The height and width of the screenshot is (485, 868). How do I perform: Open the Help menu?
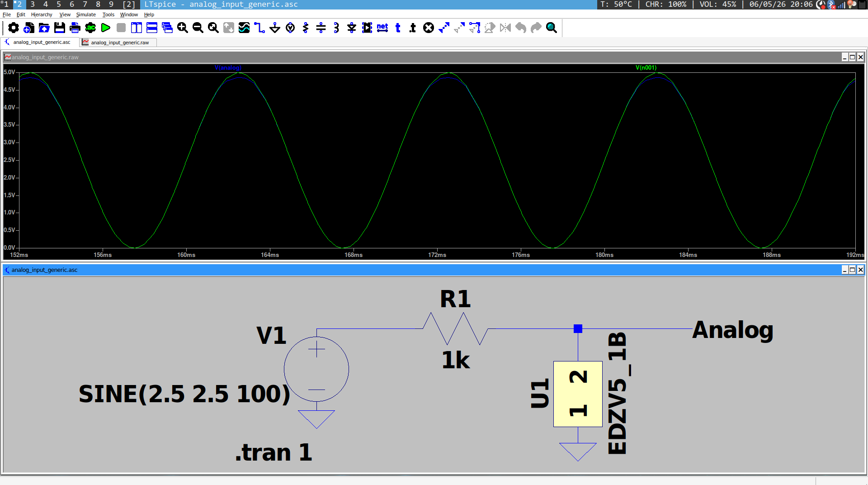[149, 14]
